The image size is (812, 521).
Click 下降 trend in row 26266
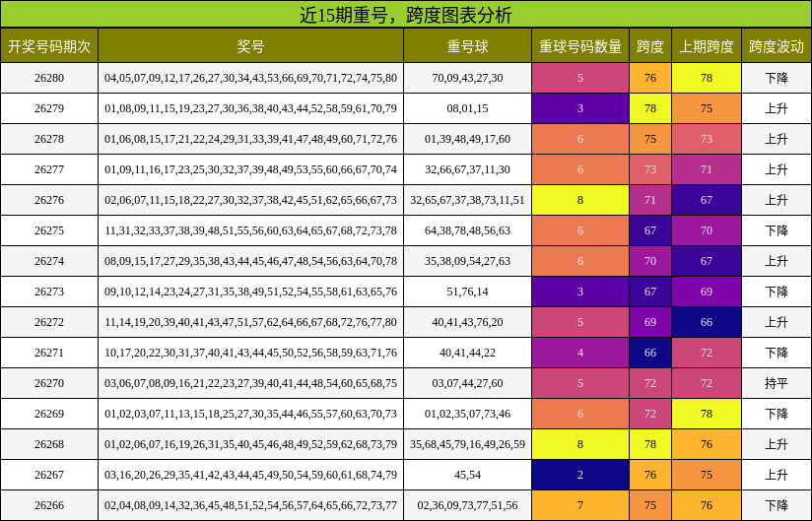click(777, 505)
